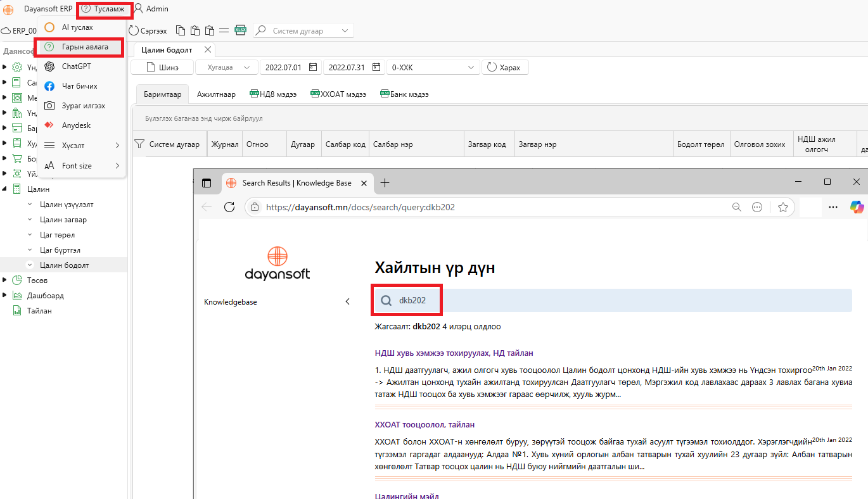Open the НД8 мэдээ export tab
The image size is (868, 499).
[273, 94]
